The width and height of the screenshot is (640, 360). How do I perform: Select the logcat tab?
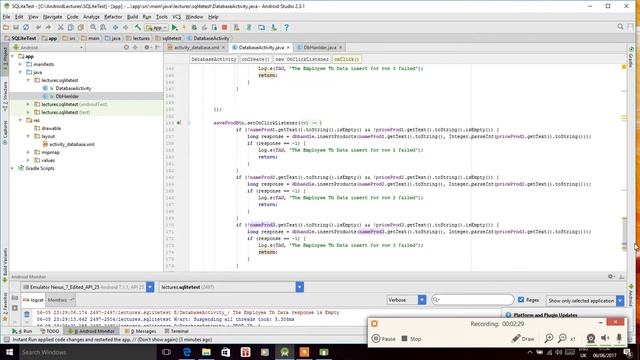(x=33, y=300)
